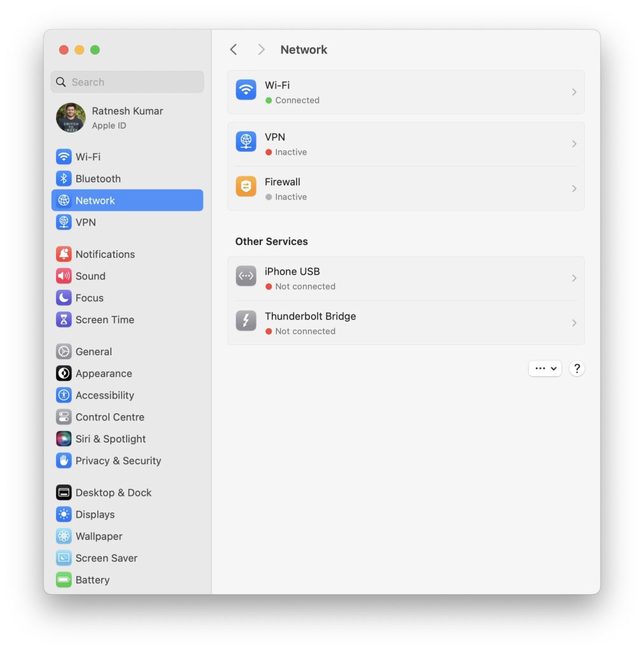The width and height of the screenshot is (644, 652).
Task: Click the Desktop & Dock icon
Action: click(x=64, y=493)
